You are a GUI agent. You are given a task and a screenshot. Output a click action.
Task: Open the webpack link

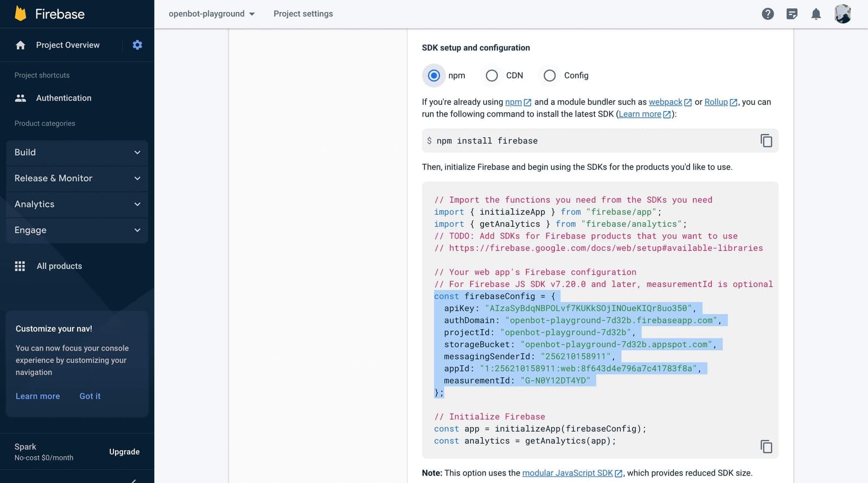tap(665, 102)
